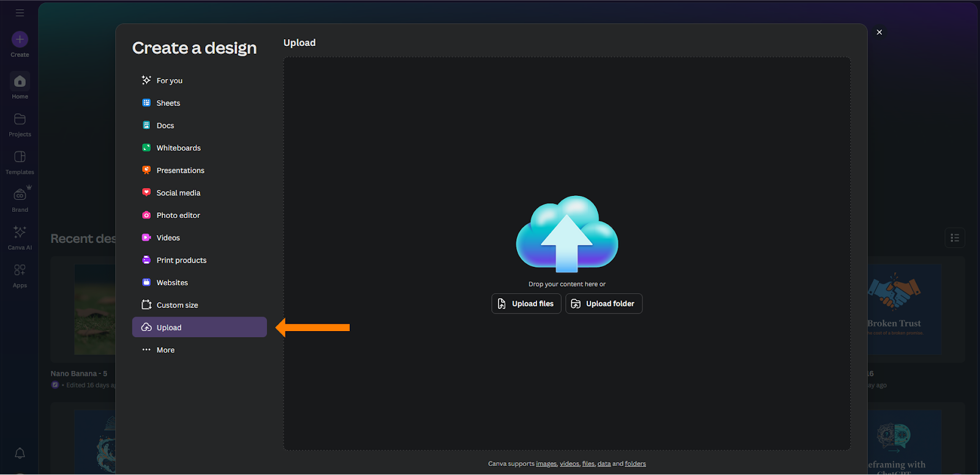This screenshot has height=475, width=980.
Task: Click the purple Create plus icon
Action: (20, 40)
